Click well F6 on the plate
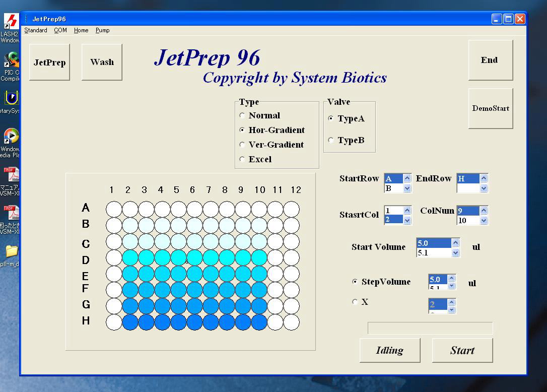Viewport: 547px width, 392px height. (x=194, y=290)
